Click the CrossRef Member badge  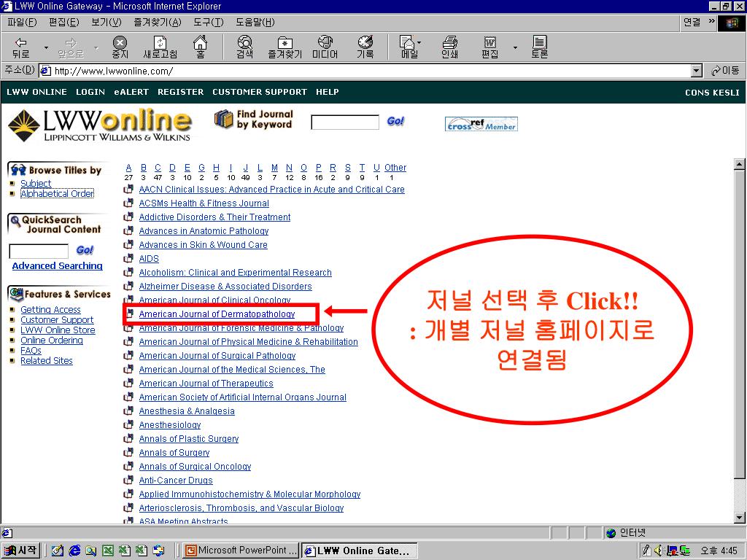click(x=481, y=124)
